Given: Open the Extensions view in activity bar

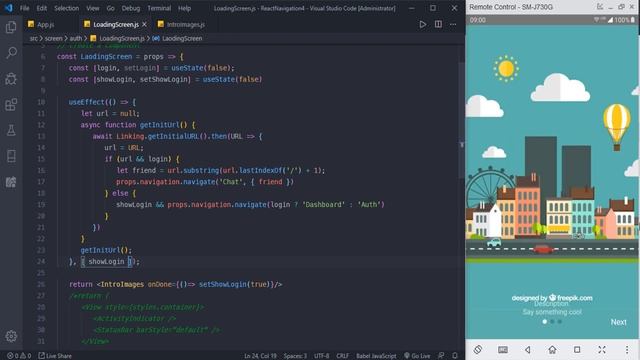Looking at the screenshot, I should pyautogui.click(x=11, y=104).
